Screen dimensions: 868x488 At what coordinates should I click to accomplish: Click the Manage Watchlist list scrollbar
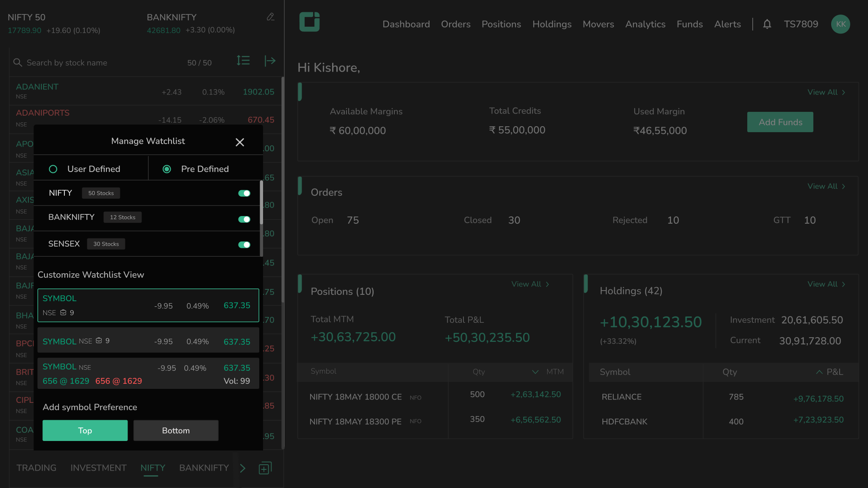[261, 203]
